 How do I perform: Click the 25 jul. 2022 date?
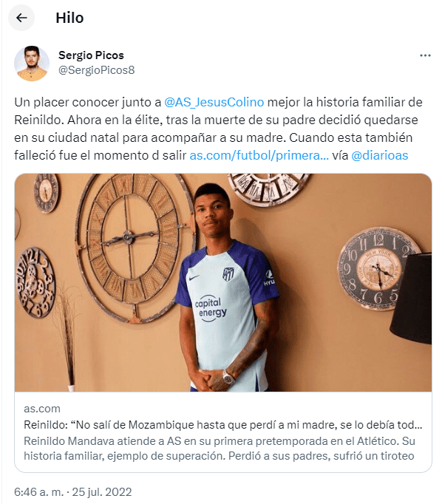point(102,492)
